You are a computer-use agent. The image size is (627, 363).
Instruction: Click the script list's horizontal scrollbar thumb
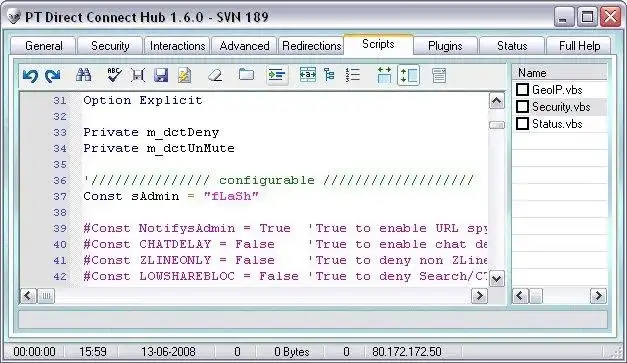536,296
